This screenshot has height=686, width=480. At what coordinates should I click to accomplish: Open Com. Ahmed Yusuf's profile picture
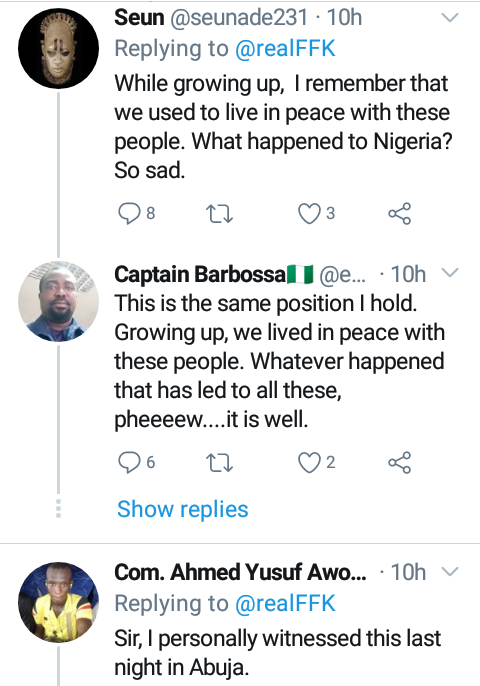58,602
